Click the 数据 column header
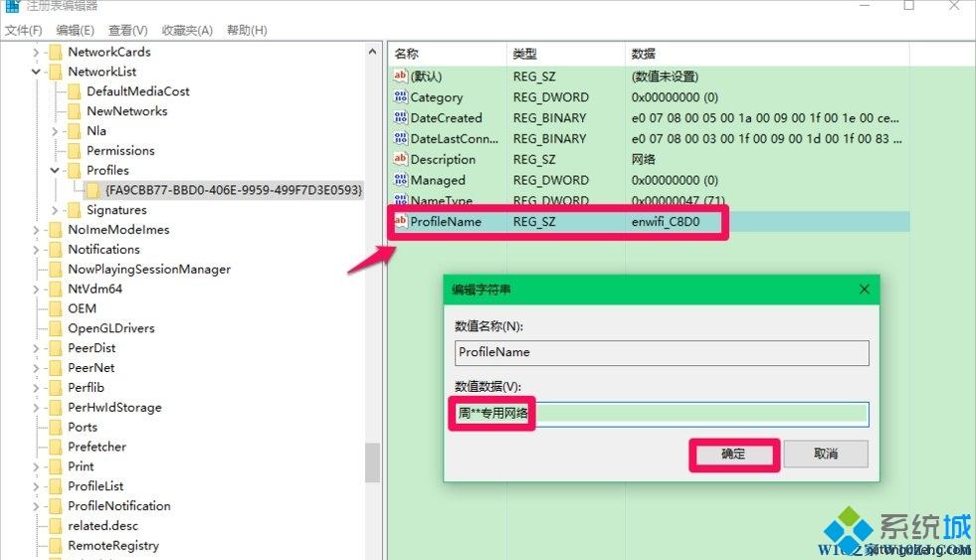This screenshot has height=560, width=976. click(767, 54)
